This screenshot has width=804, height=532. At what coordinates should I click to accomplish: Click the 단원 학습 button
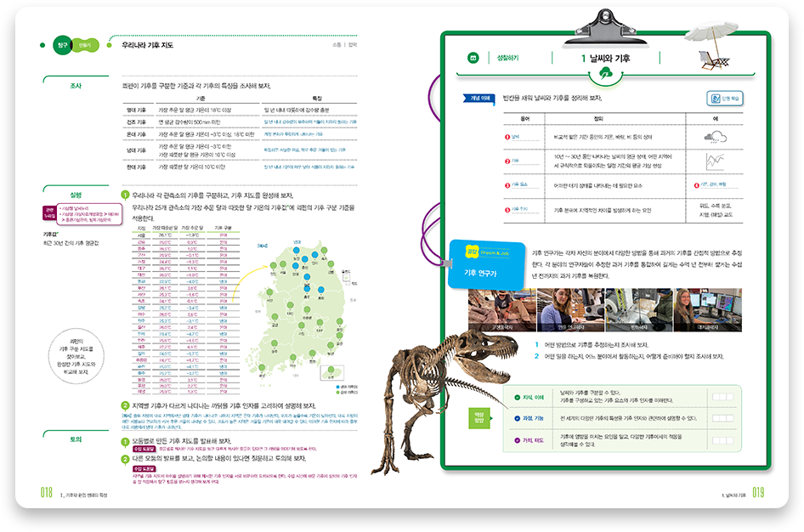[724, 99]
